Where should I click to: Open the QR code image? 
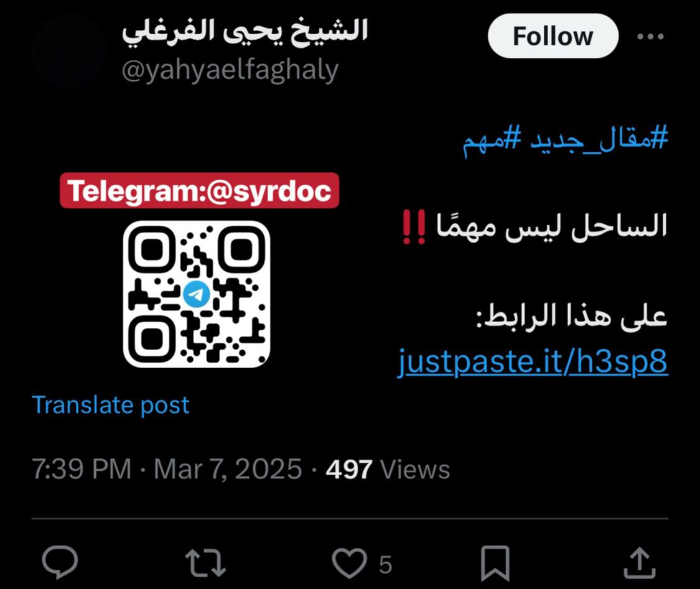197,294
